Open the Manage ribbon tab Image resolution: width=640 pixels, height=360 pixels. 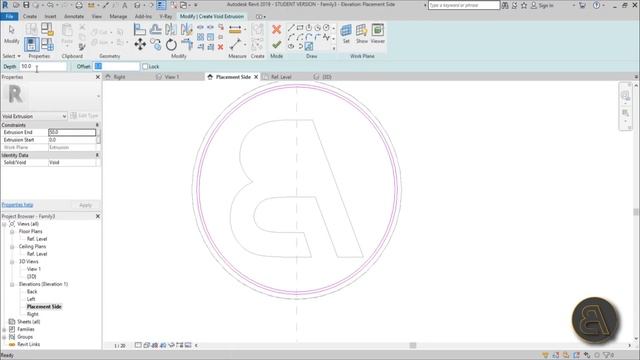click(118, 16)
